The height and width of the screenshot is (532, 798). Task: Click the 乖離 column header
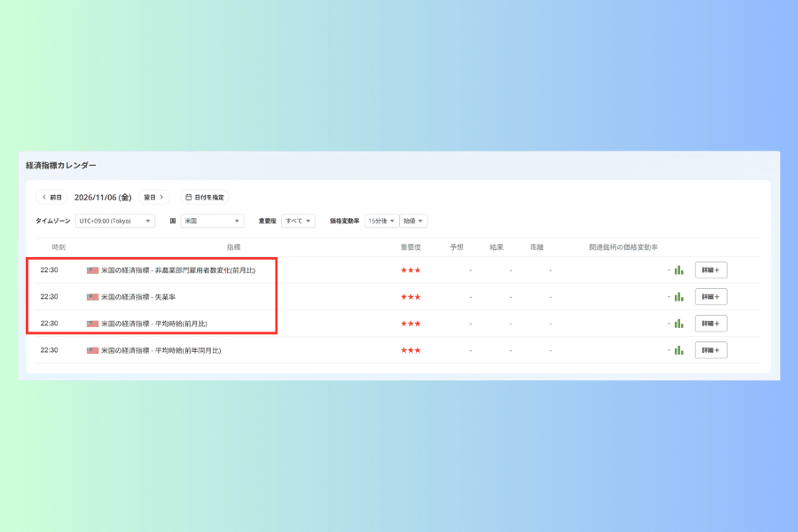pos(537,247)
